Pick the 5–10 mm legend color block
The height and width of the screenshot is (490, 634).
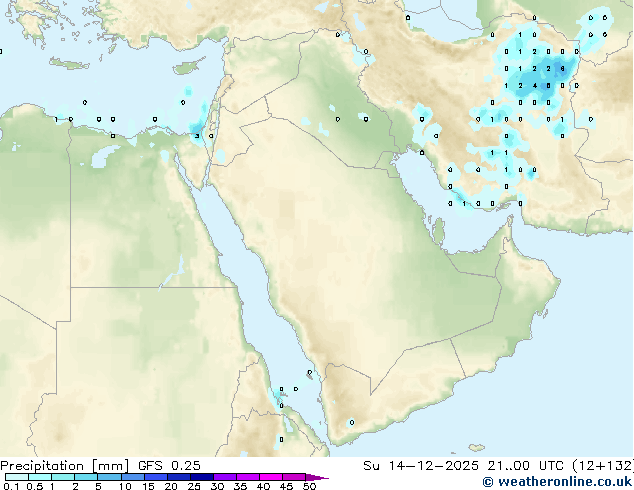(x=109, y=477)
